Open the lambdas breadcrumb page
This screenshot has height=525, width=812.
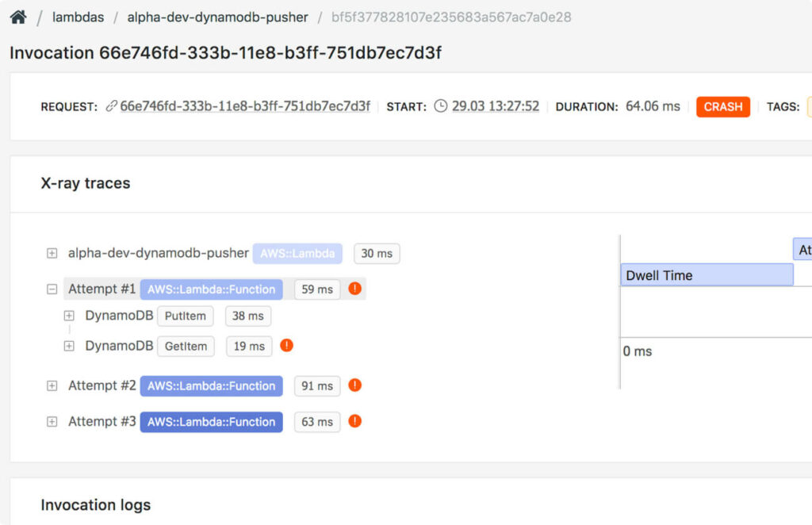pyautogui.click(x=78, y=17)
